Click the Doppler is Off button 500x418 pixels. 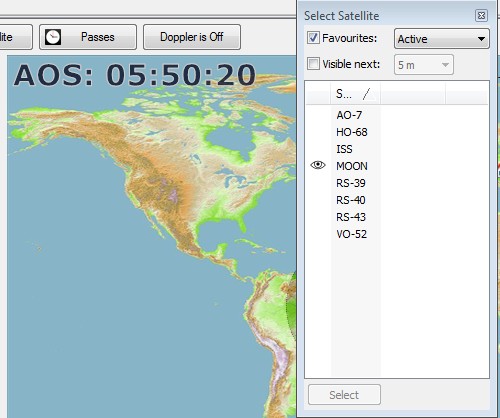click(x=192, y=37)
